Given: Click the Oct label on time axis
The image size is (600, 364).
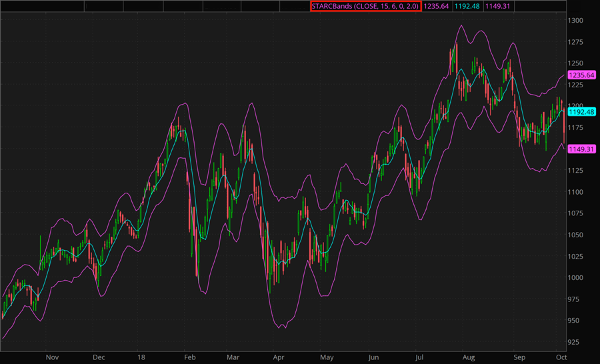Looking at the screenshot, I should click(x=559, y=357).
